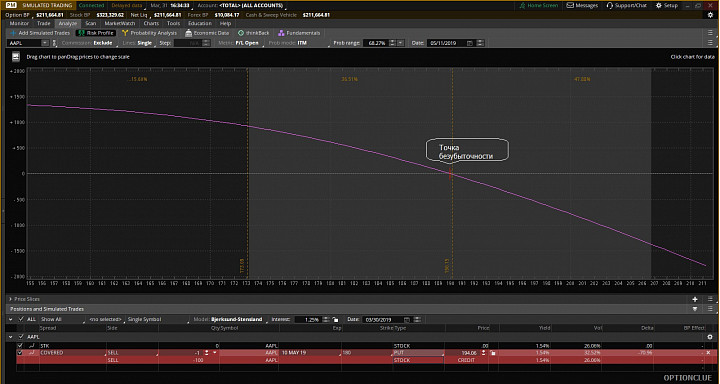Launch the thinkBack tool
The image size is (720, 384).
253,33
